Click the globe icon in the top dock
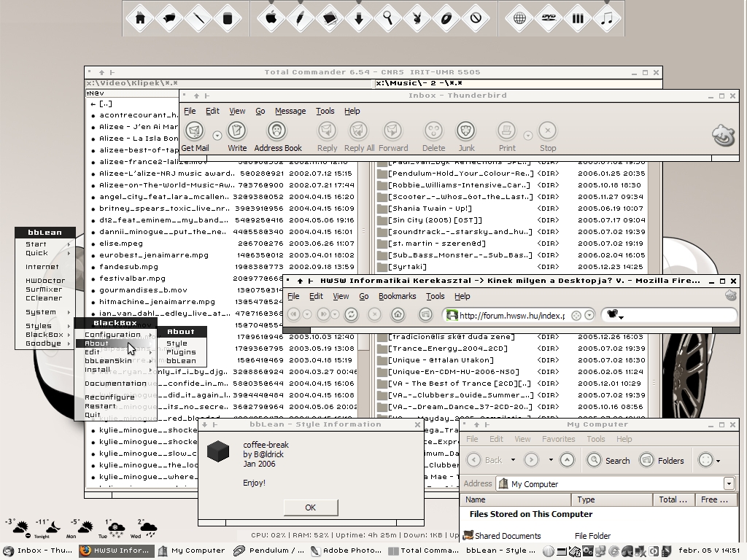 [519, 18]
